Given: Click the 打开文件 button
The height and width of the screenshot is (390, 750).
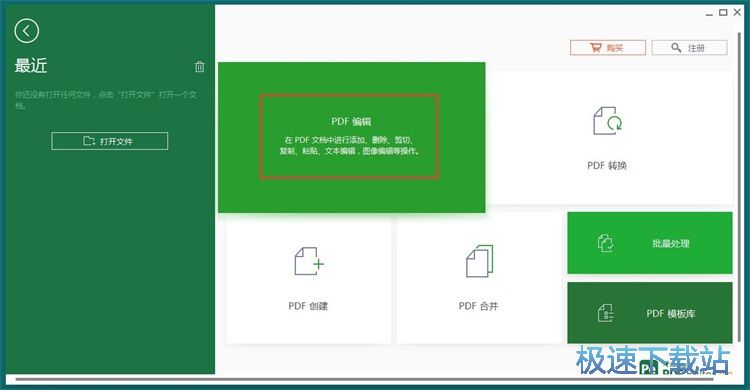Looking at the screenshot, I should coord(110,141).
